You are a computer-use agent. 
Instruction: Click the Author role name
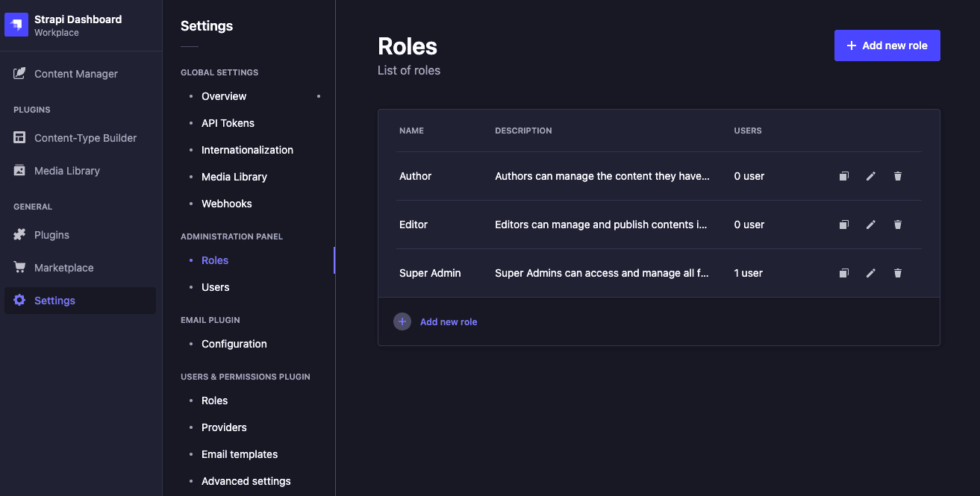tap(416, 176)
